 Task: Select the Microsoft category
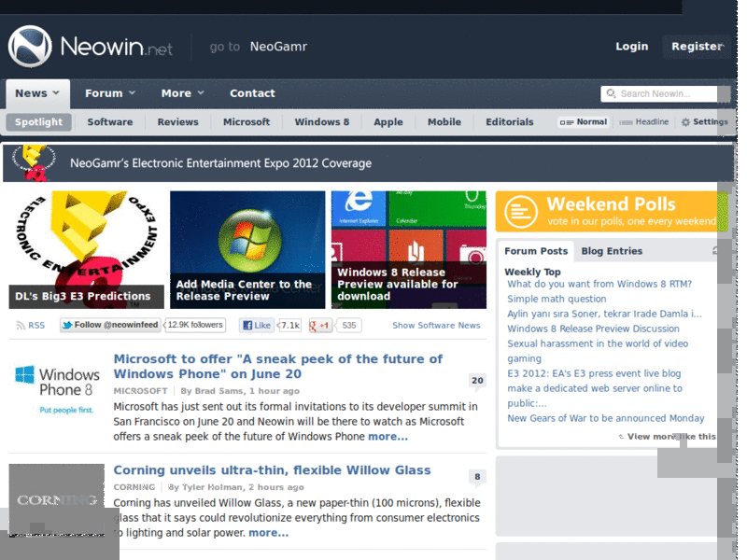coord(247,122)
